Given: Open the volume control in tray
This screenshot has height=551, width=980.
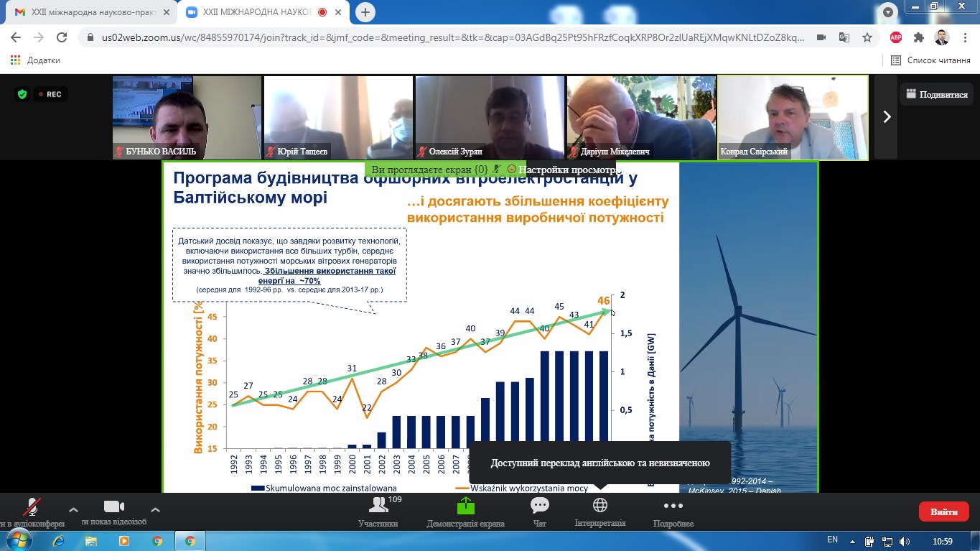Looking at the screenshot, I should (x=905, y=541).
